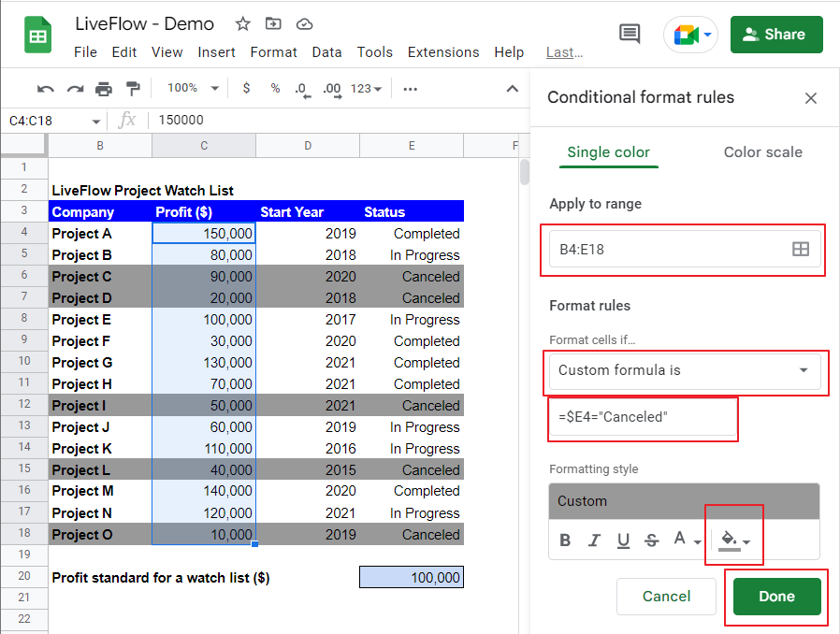
Task: Collapse the menus with the up chevron
Action: tap(513, 88)
